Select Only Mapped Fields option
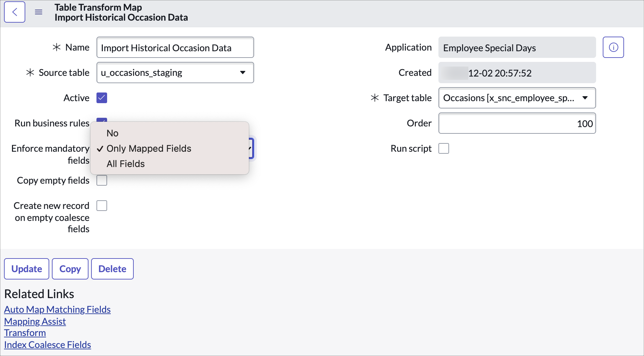This screenshot has width=644, height=356. point(149,148)
